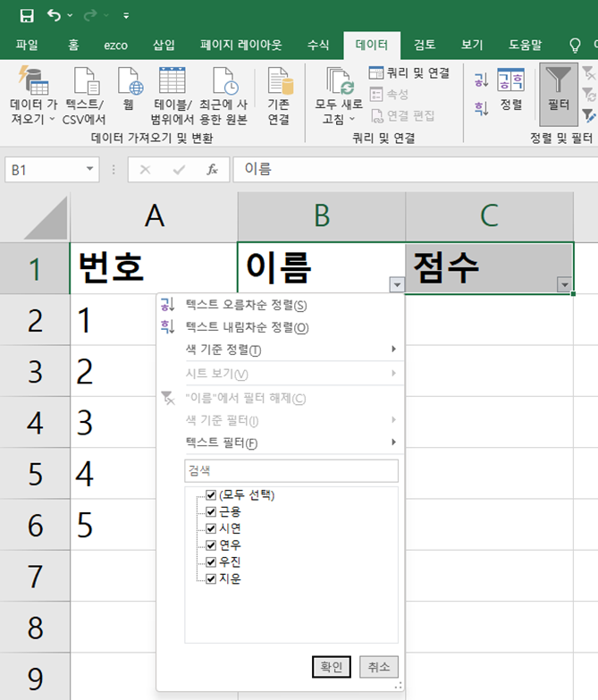Viewport: 598px width, 700px height.
Task: Switch to the ezco ribbon tab
Action: click(115, 45)
